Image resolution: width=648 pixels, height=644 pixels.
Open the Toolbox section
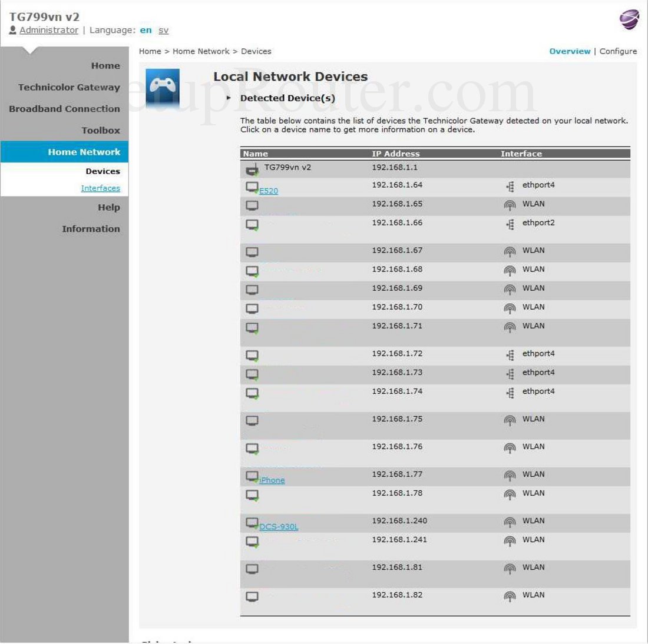point(100,130)
